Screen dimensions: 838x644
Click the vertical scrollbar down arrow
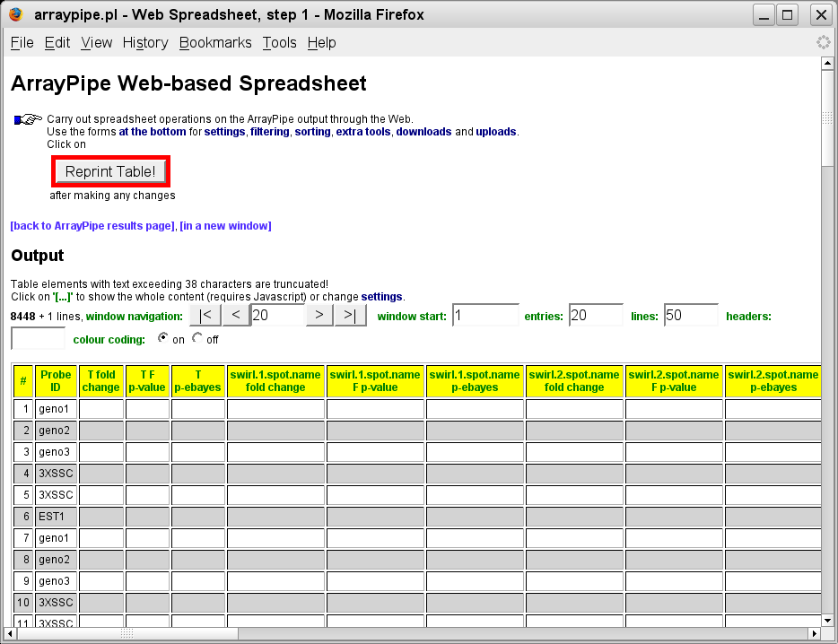coord(827,621)
